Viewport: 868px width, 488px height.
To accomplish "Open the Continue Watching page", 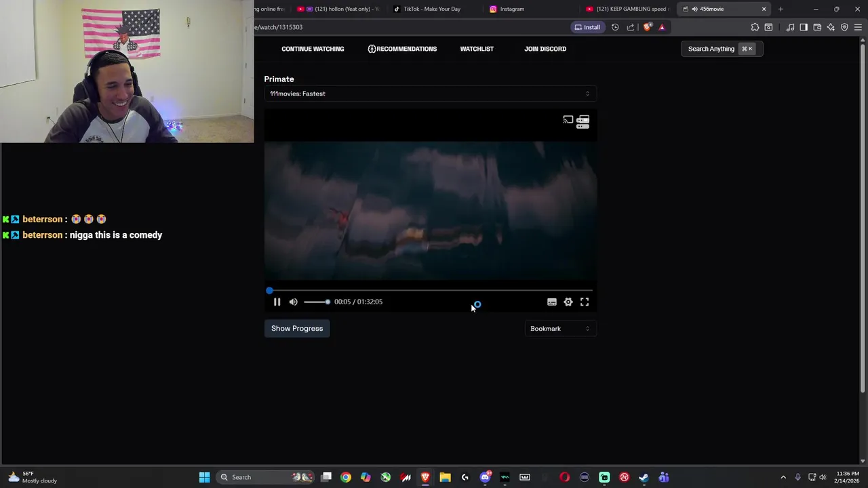I will tap(313, 49).
